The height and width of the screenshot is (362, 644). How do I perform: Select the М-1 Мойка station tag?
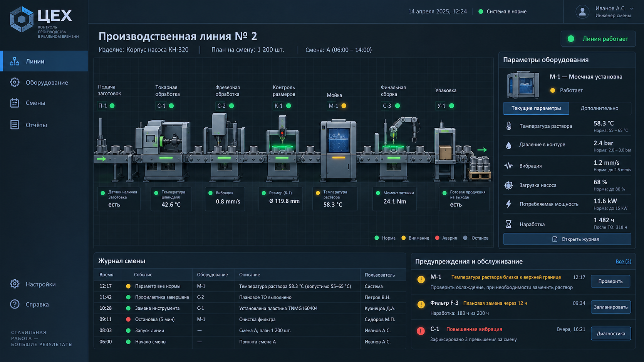[x=337, y=106]
